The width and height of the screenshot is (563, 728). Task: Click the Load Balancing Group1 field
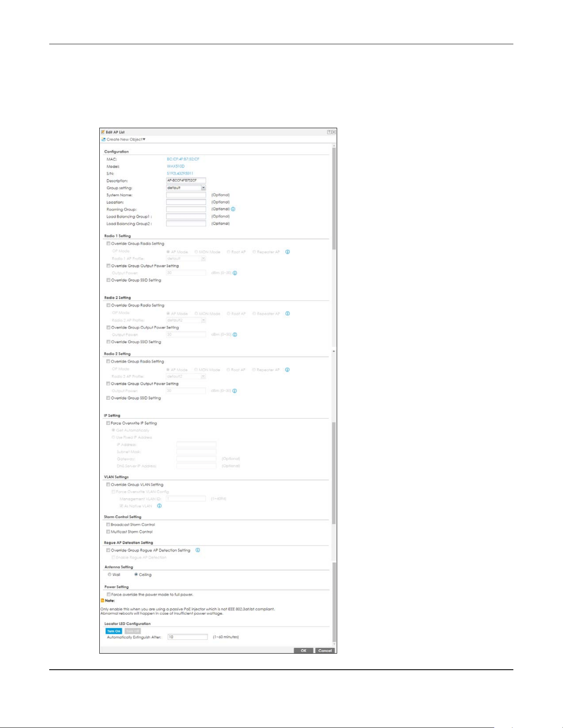pyautogui.click(x=186, y=216)
